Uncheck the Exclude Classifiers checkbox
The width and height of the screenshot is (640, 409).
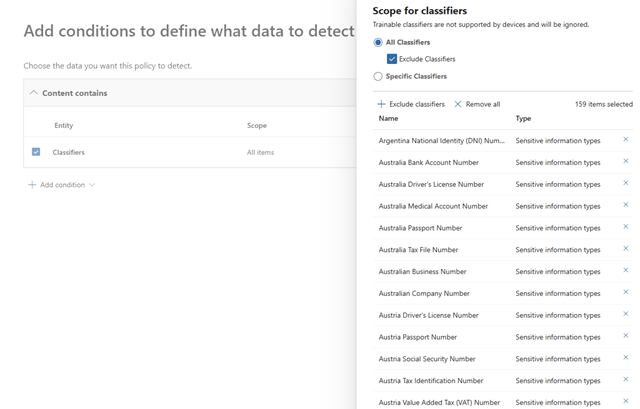click(392, 59)
